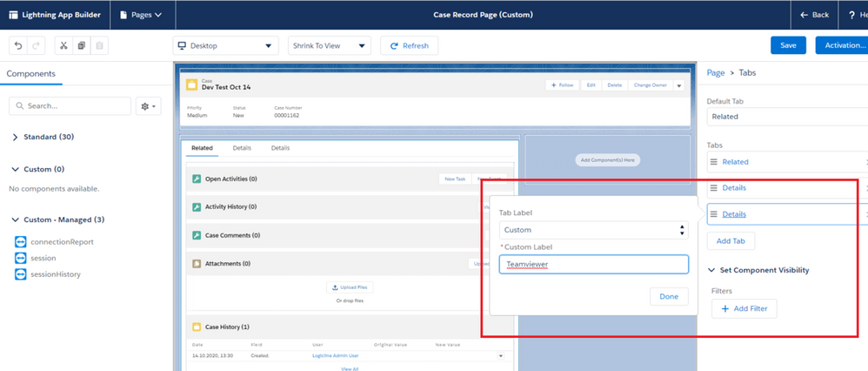The height and width of the screenshot is (371, 868).
Task: Click the underlined Details link in Tabs list
Action: pyautogui.click(x=734, y=214)
